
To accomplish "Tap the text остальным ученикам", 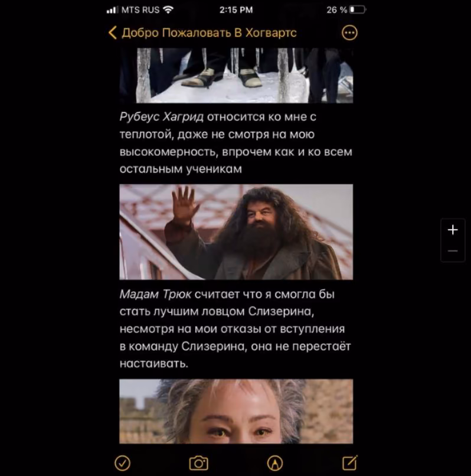I will pyautogui.click(x=181, y=169).
